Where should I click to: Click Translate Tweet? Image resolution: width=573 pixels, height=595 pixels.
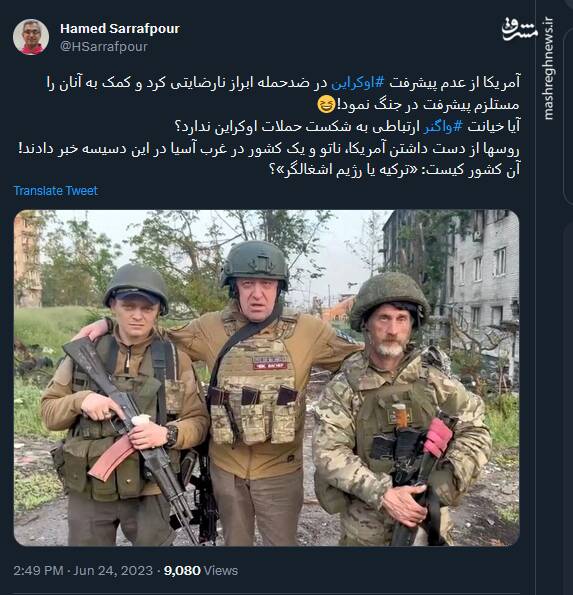(x=56, y=190)
